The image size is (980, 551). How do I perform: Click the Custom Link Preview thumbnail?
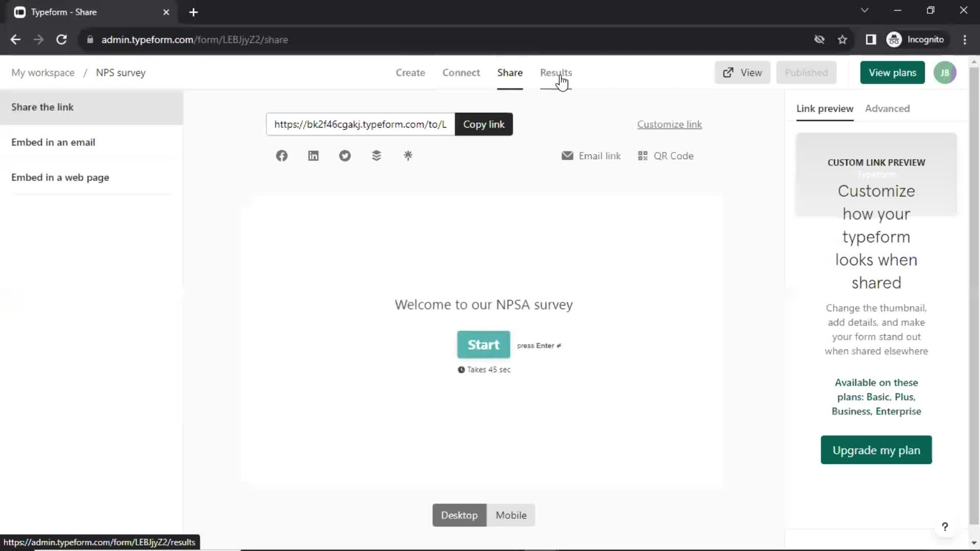point(876,174)
